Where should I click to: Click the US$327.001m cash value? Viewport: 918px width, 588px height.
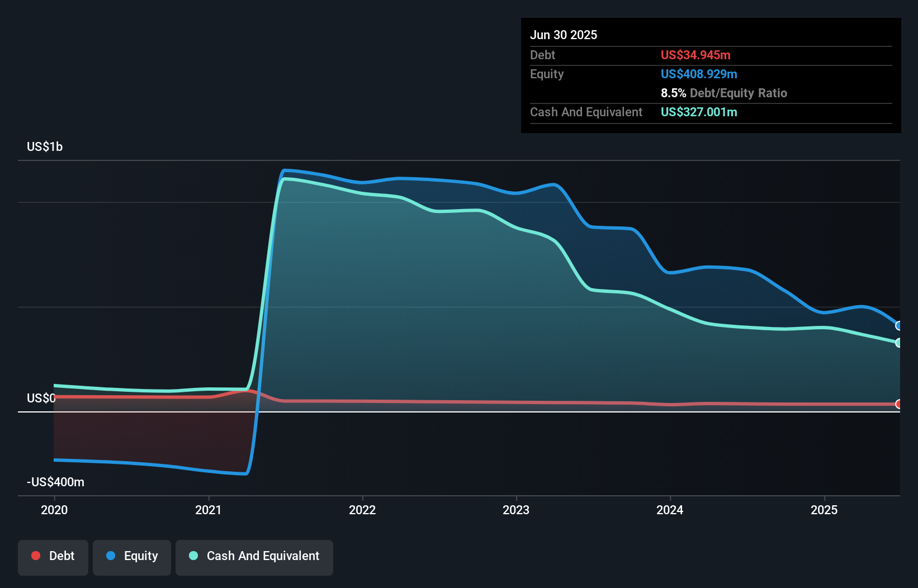click(x=699, y=112)
